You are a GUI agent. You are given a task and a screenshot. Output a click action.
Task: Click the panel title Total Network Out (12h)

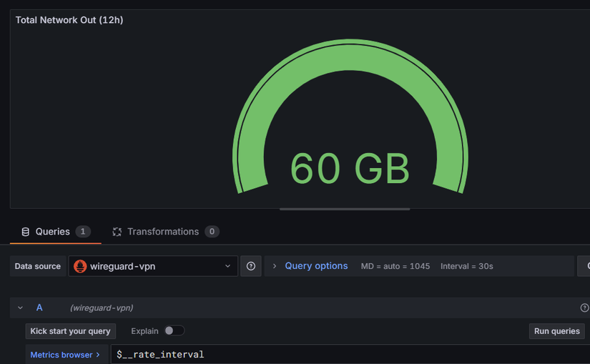[69, 20]
